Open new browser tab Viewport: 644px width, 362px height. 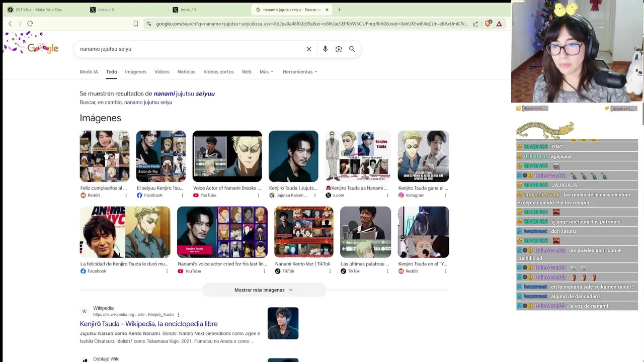pos(339,10)
